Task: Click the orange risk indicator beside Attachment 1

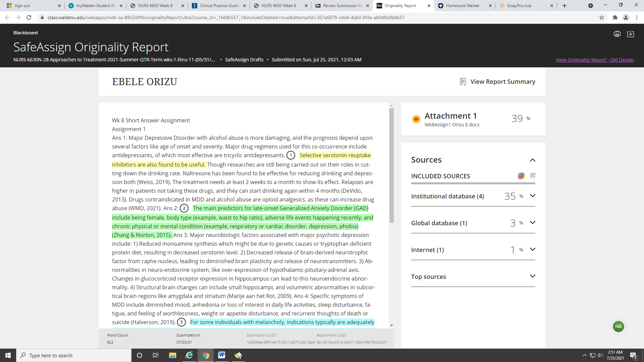Action: pyautogui.click(x=416, y=119)
